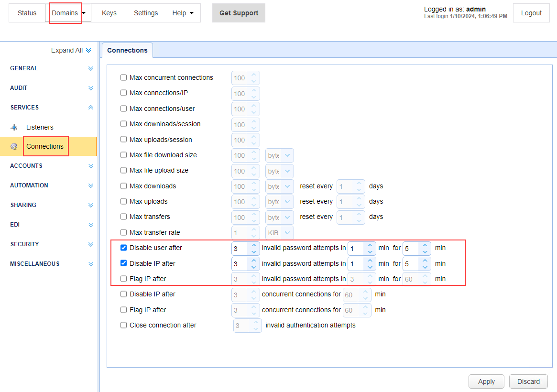Click the Listeners icon in sidebar

click(x=14, y=127)
